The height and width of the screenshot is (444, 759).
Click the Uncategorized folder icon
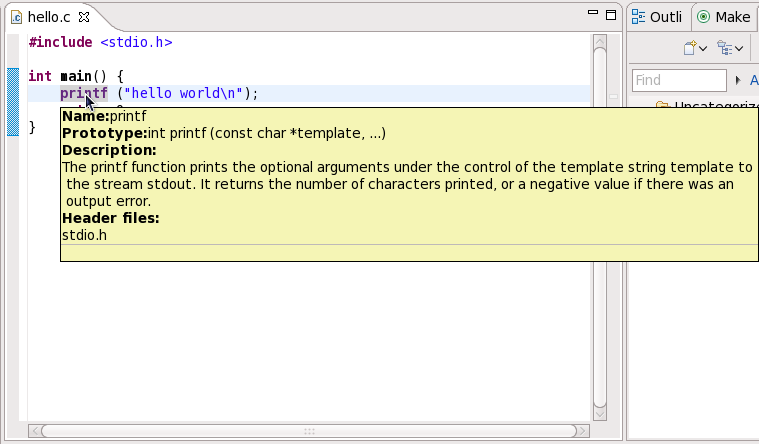(x=661, y=104)
